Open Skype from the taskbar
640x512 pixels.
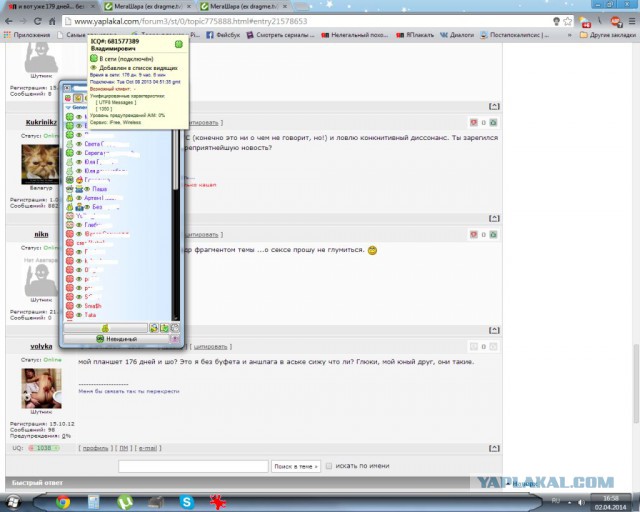[x=187, y=502]
